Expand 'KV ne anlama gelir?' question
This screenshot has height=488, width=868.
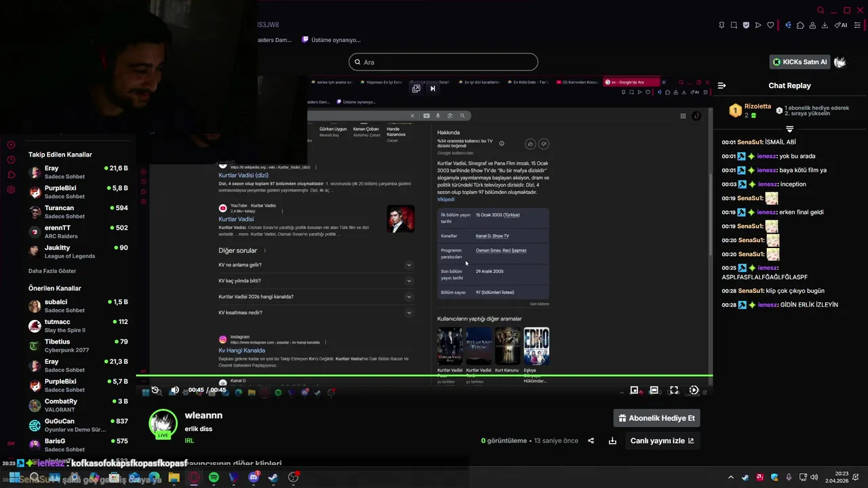(315, 265)
